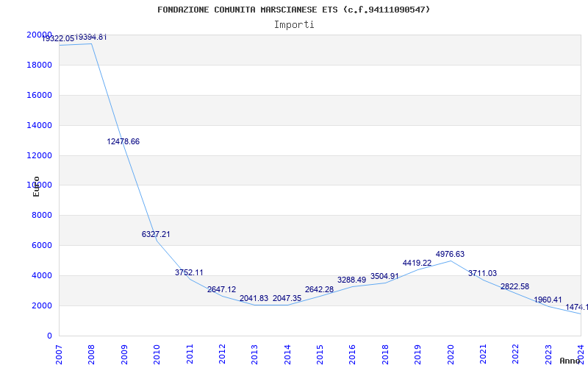Viewport: 588px width, 368px height.
Task: Click the x-axis year 2023
Action: (548, 354)
